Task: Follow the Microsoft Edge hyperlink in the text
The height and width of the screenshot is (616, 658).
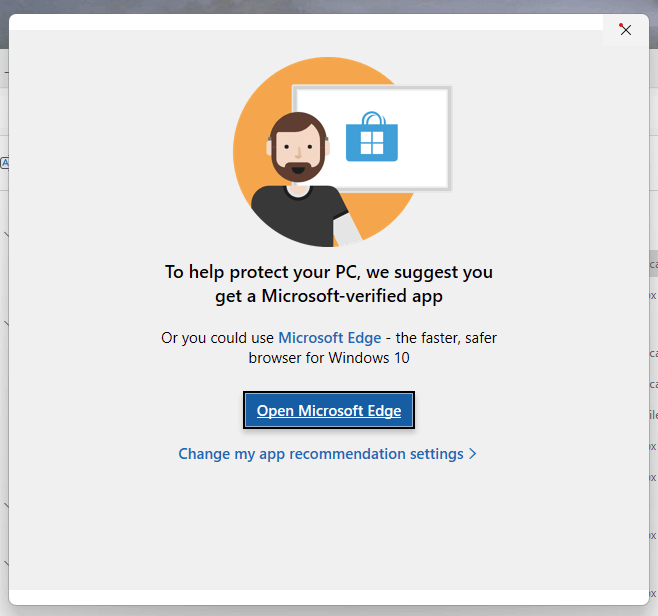Action: pos(330,338)
